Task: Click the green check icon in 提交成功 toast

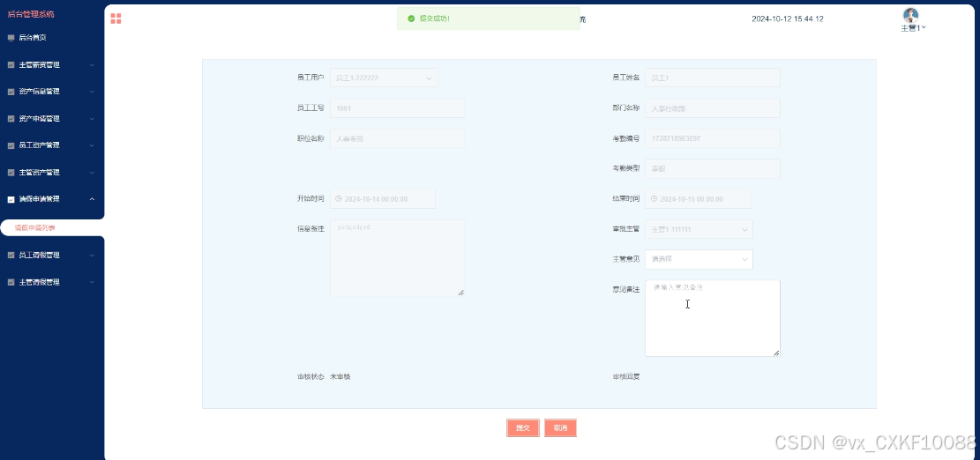Action: (411, 19)
